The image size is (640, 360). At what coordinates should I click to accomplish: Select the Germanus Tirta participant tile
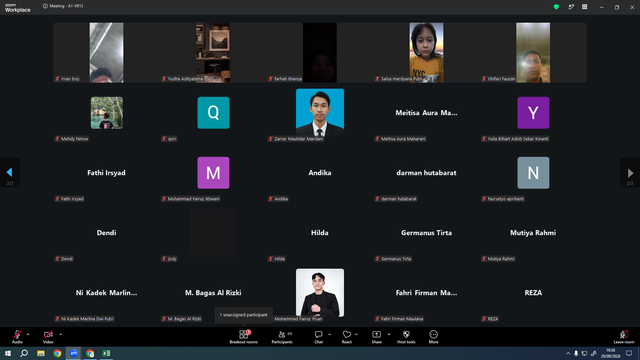click(x=426, y=233)
